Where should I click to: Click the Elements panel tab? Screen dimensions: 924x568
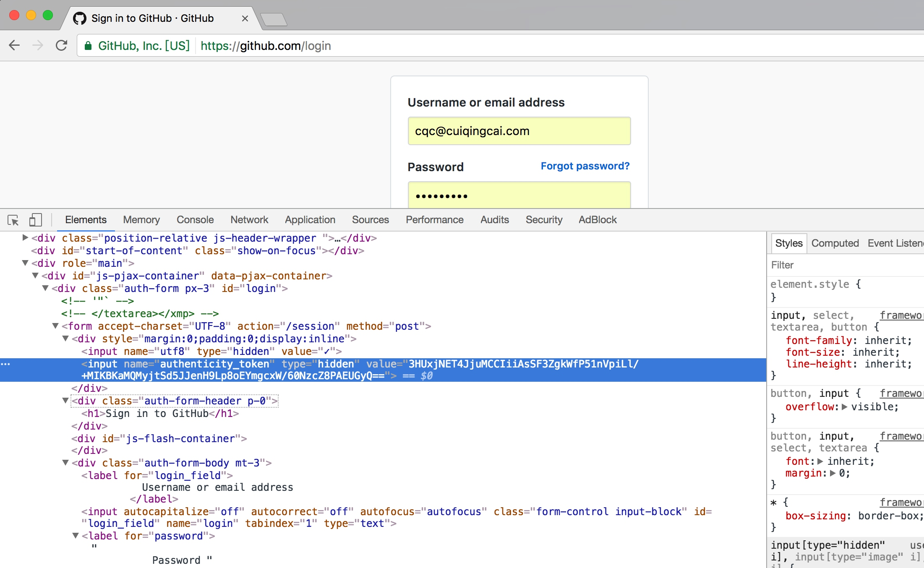point(86,220)
